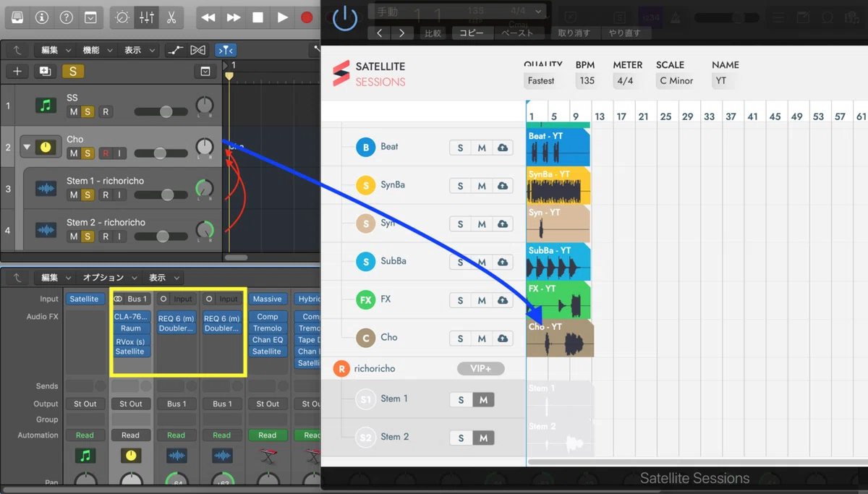Start playback with the Play button

pos(282,17)
